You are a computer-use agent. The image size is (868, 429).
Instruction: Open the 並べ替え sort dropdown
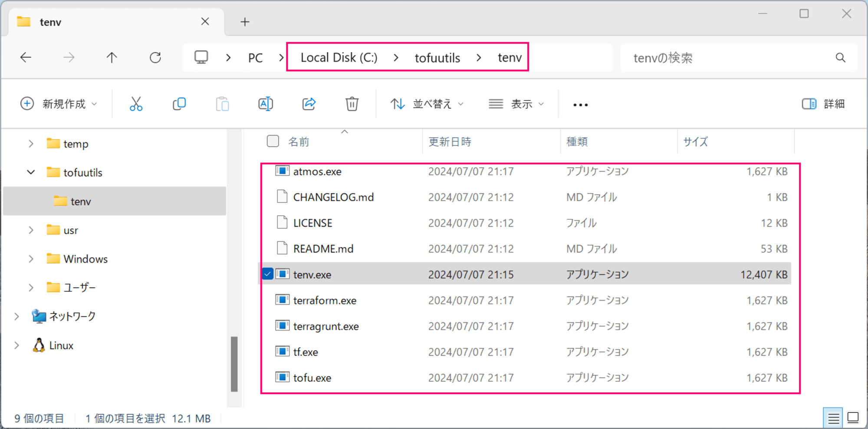tap(427, 104)
